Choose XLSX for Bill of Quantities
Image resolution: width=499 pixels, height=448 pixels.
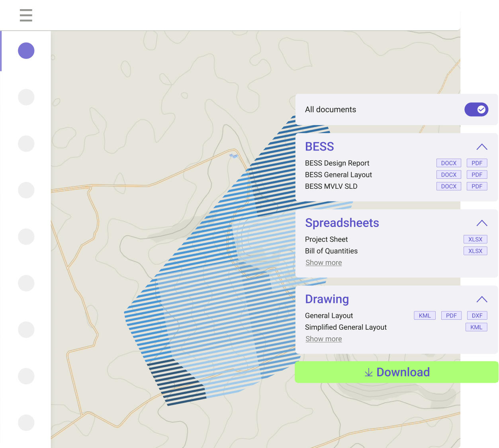click(x=475, y=251)
